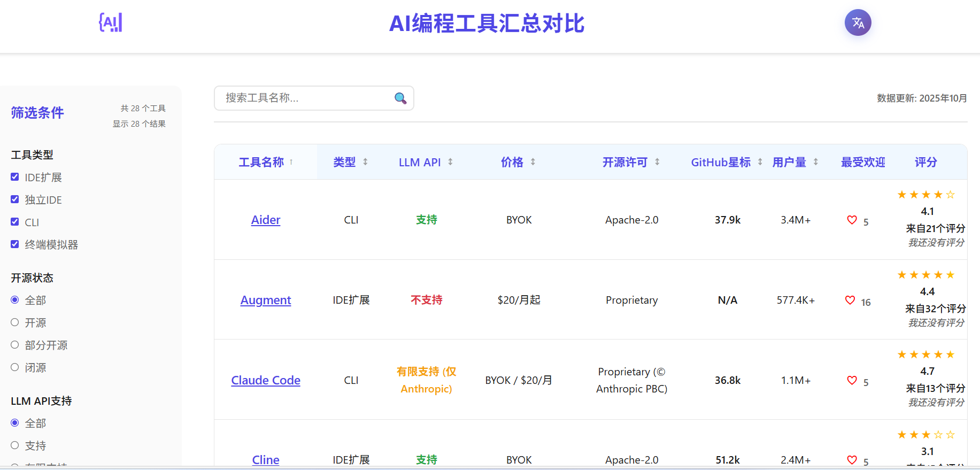Click the 最受欢迎 column header

coord(863,162)
